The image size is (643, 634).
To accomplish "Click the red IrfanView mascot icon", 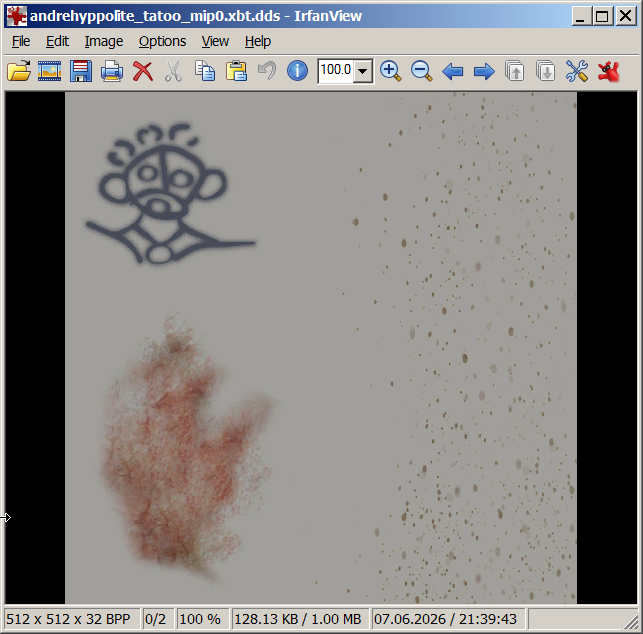I will click(x=609, y=71).
